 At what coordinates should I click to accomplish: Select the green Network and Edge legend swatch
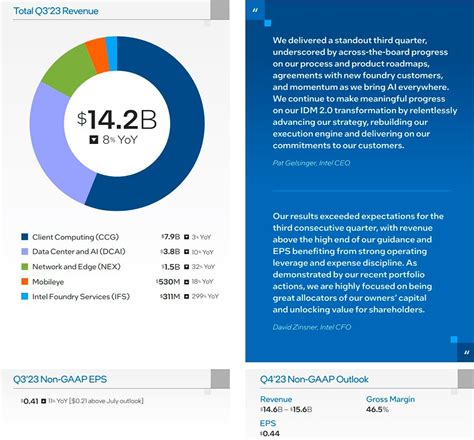[25, 267]
